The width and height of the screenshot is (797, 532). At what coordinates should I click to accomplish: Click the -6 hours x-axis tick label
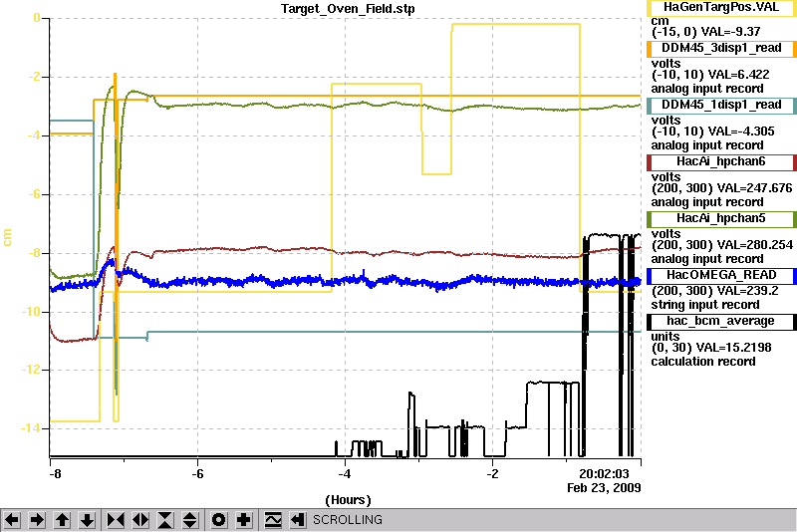(197, 474)
